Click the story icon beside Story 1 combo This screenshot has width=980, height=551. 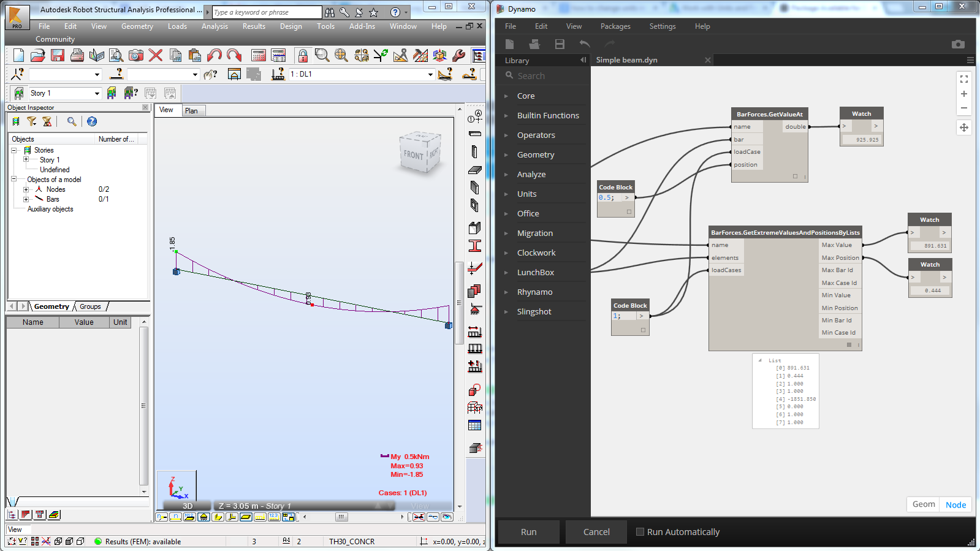pos(19,93)
